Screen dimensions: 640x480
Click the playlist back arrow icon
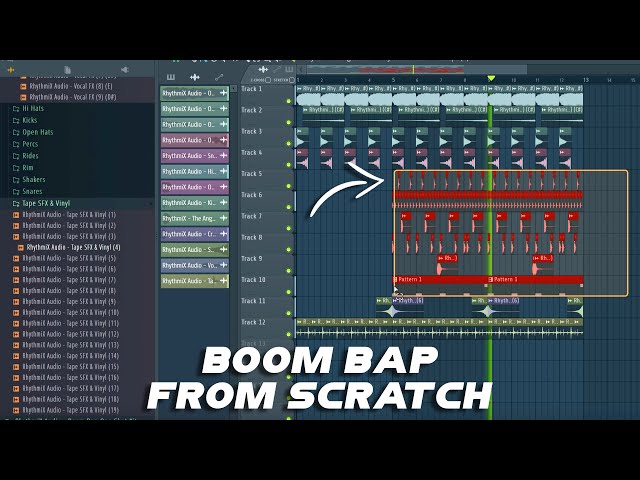[301, 69]
